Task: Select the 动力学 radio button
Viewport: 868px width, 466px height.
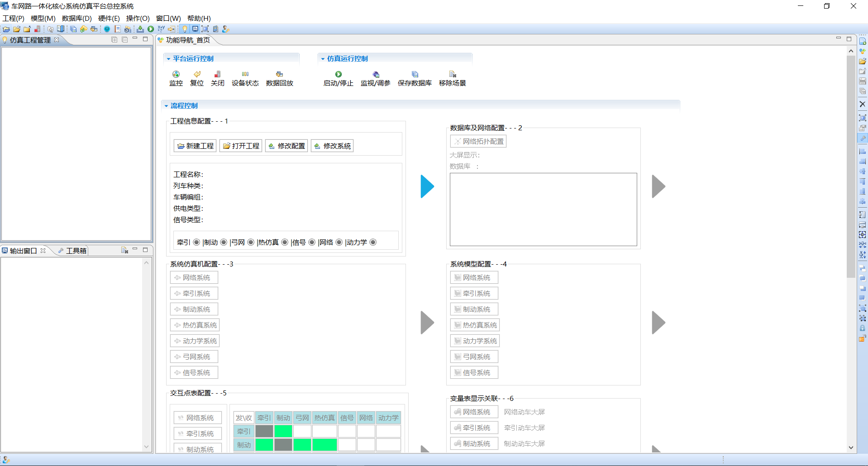Action: (x=373, y=242)
